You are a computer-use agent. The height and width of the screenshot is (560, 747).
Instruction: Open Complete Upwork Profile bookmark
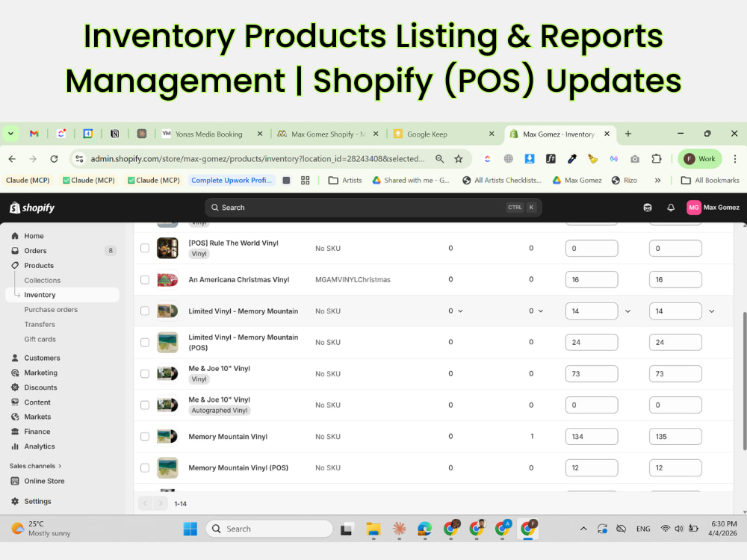232,181
